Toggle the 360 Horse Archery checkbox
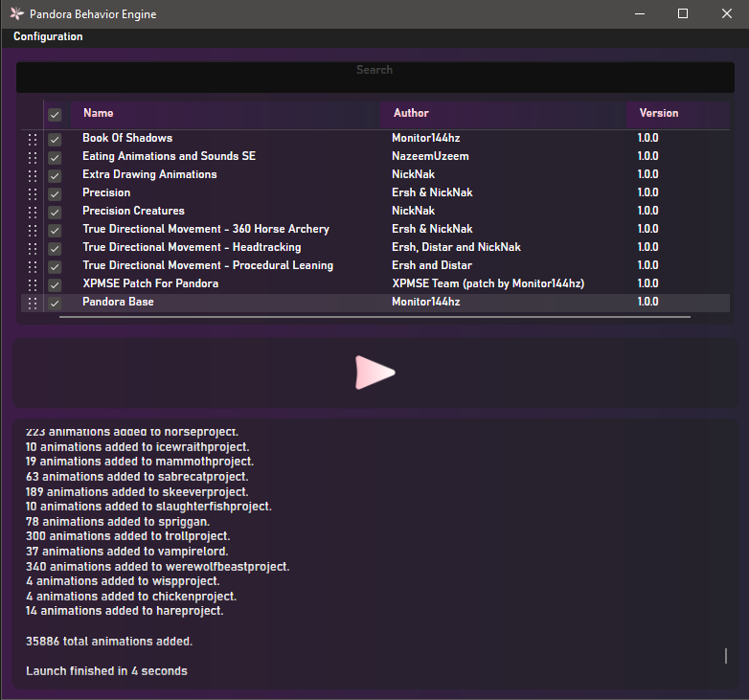This screenshot has width=749, height=700. (x=55, y=231)
